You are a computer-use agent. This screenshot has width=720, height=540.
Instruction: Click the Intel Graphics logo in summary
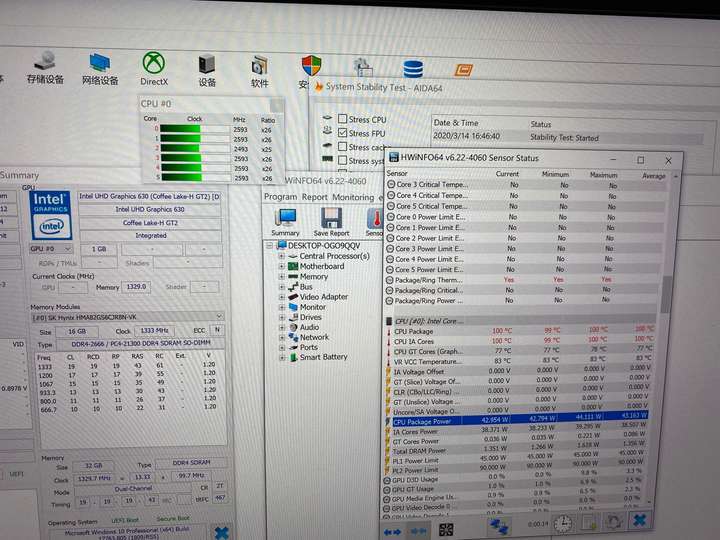(x=51, y=215)
